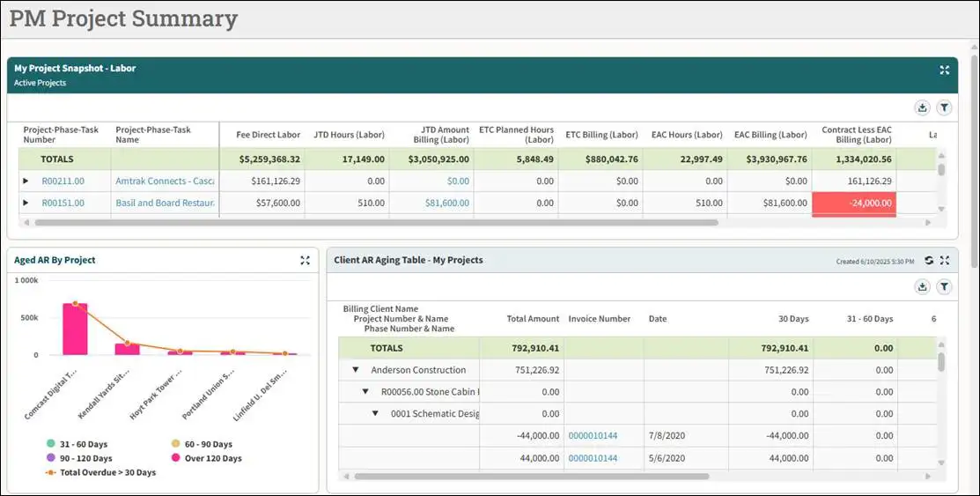The width and height of the screenshot is (980, 496).
Task: Select the Comcast Digital bar in chart
Action: [75, 329]
